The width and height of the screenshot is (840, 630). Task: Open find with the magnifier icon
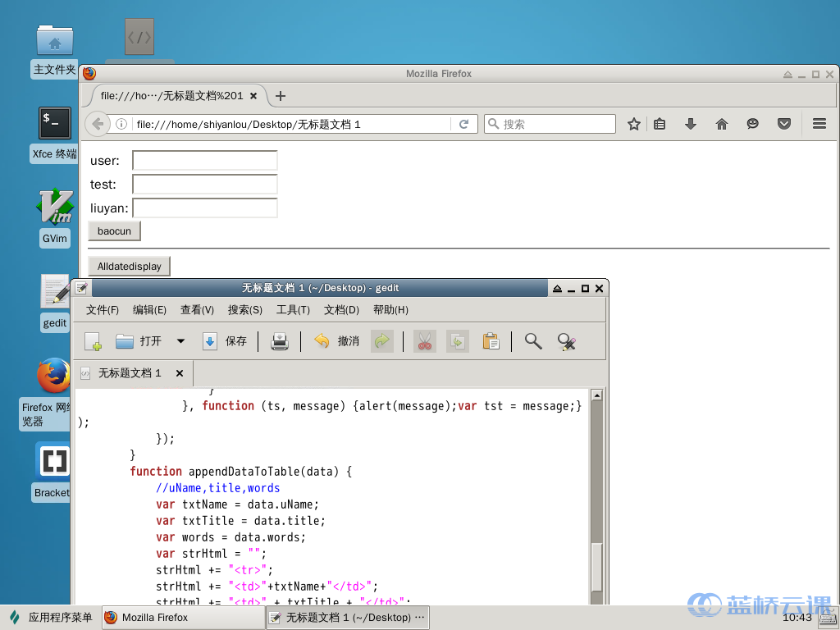point(533,341)
